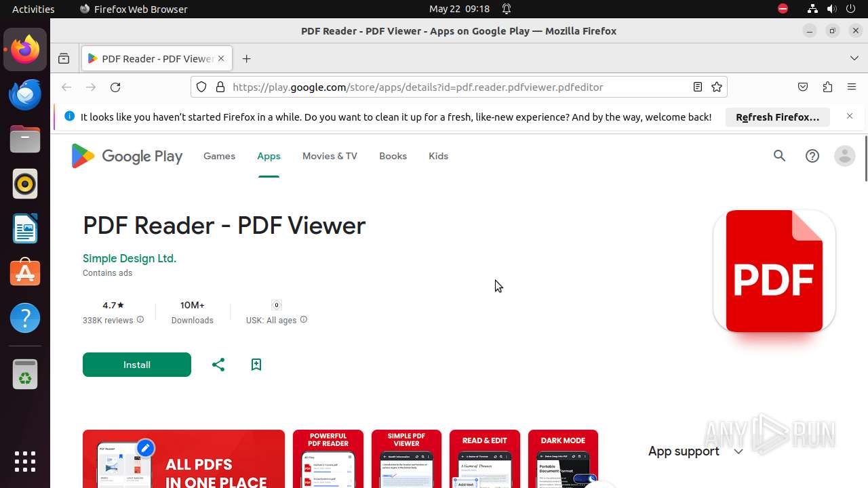Viewport: 868px width, 488px height.
Task: Open the Help app in dock
Action: tap(25, 318)
